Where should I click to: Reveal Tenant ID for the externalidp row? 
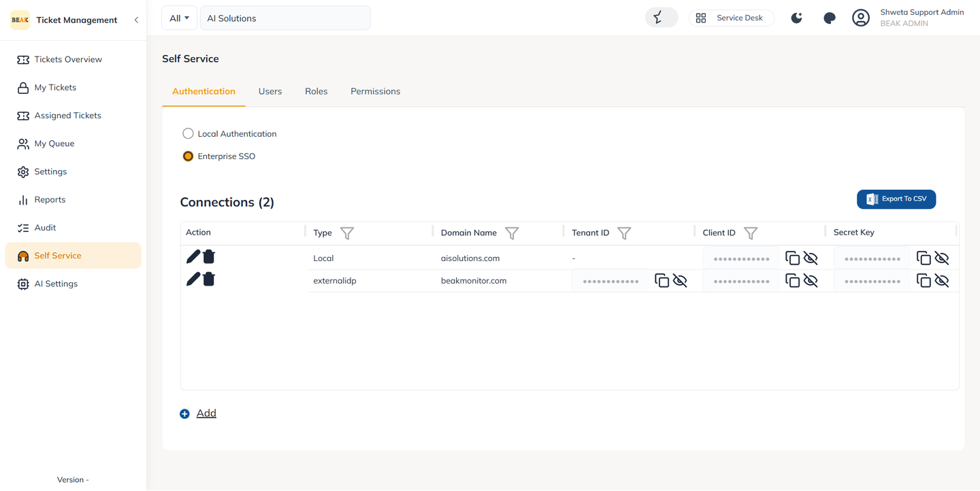point(680,280)
